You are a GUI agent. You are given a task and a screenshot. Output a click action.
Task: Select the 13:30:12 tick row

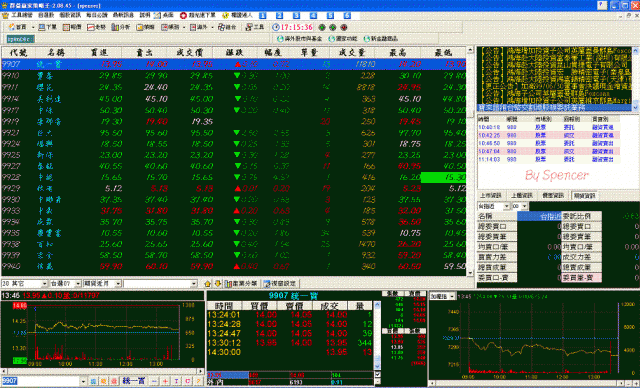[290, 343]
